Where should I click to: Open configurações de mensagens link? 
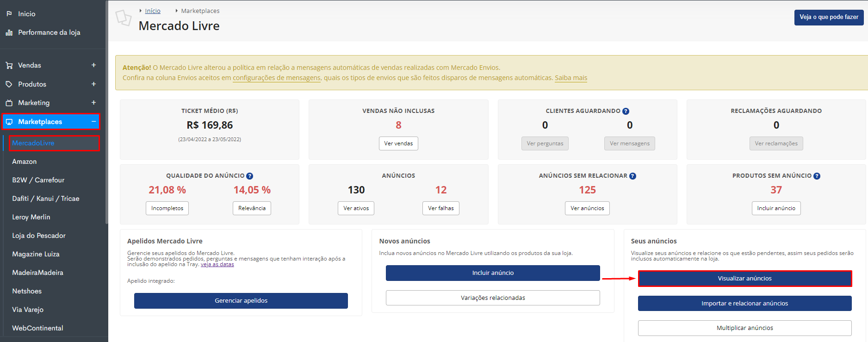click(x=276, y=78)
